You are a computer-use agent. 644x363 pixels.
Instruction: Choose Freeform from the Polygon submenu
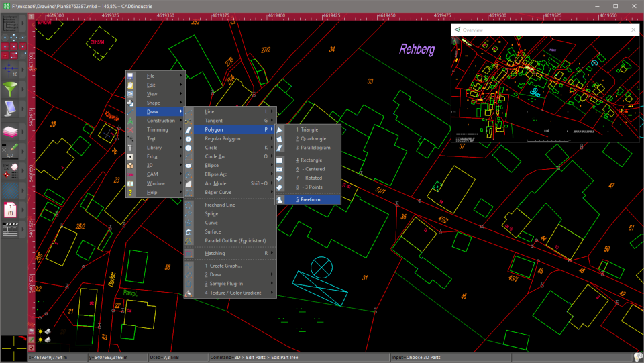coord(310,199)
